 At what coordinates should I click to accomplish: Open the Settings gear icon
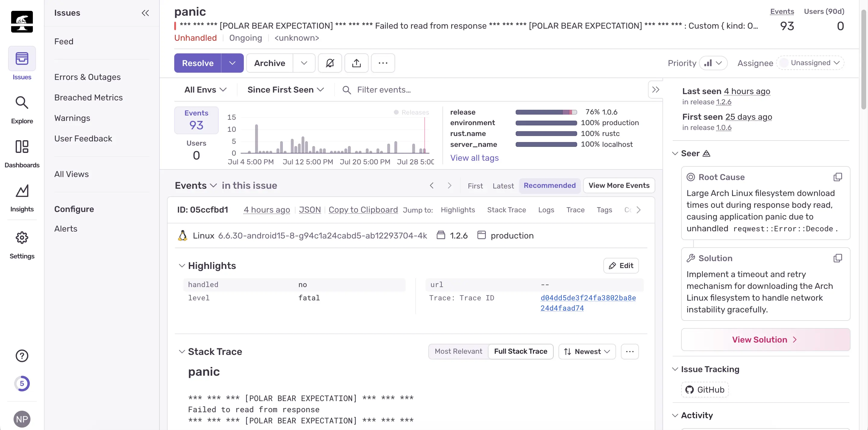[x=22, y=238]
